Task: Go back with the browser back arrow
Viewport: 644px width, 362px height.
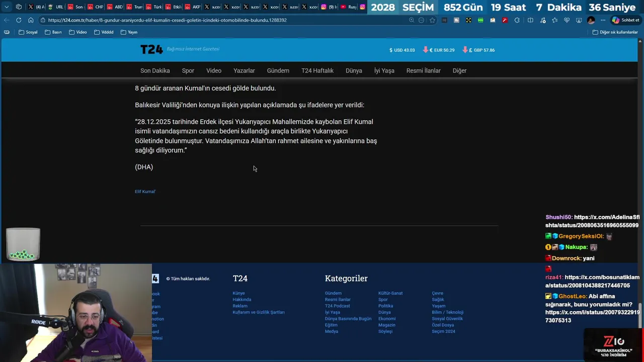Action: point(6,20)
